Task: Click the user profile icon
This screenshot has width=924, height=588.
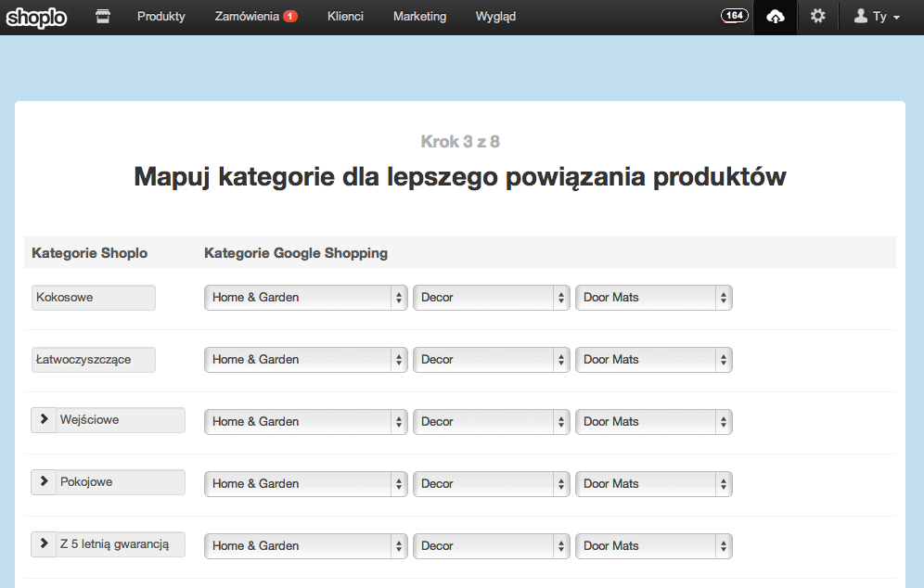Action: [x=861, y=16]
